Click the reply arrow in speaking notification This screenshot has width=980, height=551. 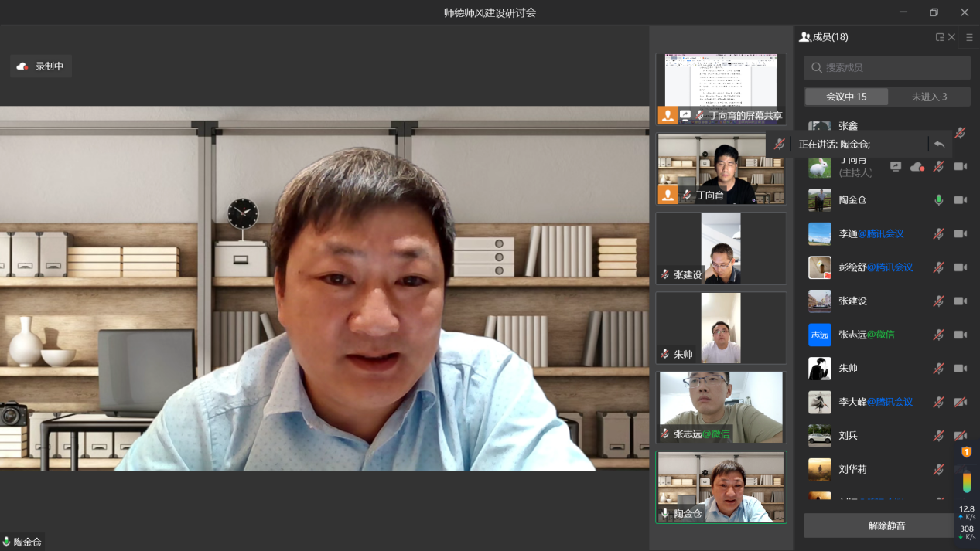click(x=939, y=145)
